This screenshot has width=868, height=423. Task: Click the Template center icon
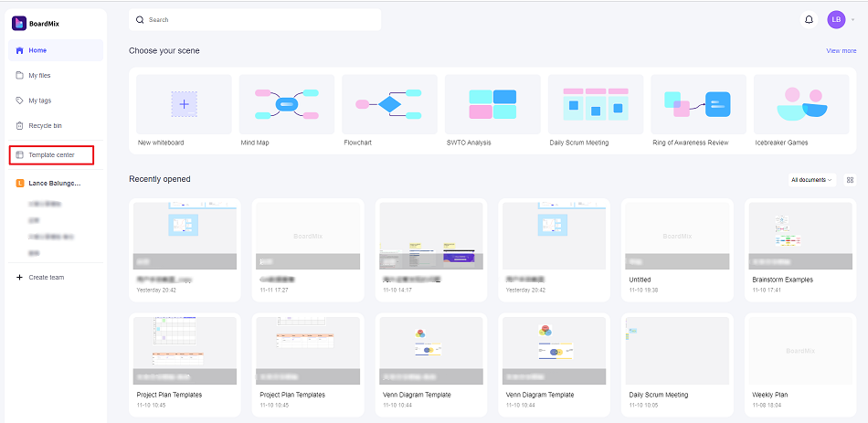[19, 155]
